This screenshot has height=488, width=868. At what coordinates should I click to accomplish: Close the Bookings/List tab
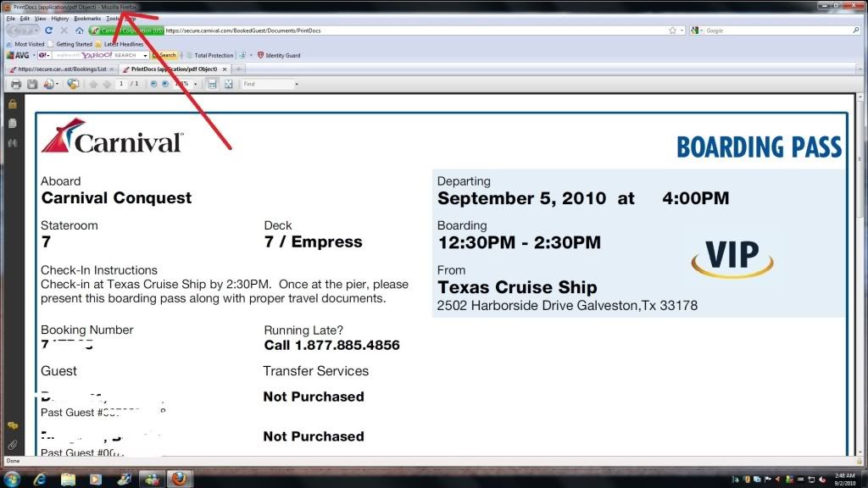112,69
